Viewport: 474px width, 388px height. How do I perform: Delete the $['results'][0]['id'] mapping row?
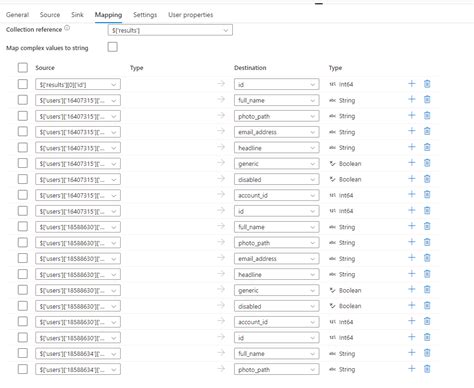click(427, 84)
